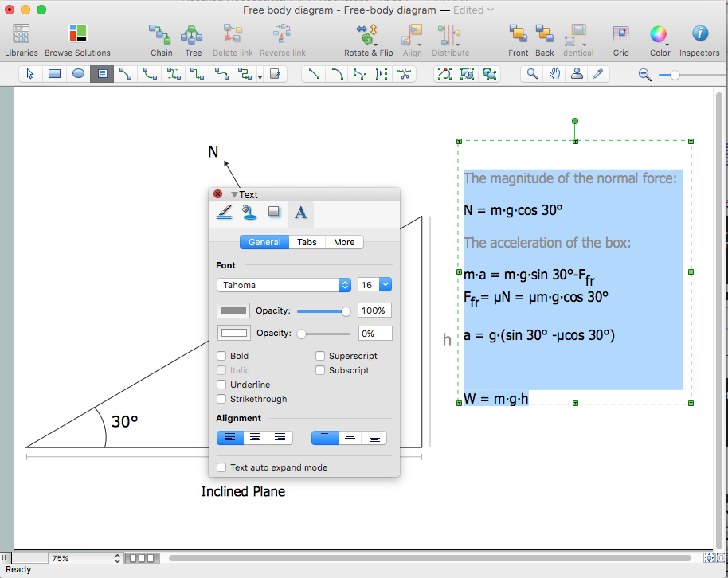This screenshot has height=578, width=728.
Task: Open the Tahoma font dropdown
Action: pyautogui.click(x=284, y=285)
